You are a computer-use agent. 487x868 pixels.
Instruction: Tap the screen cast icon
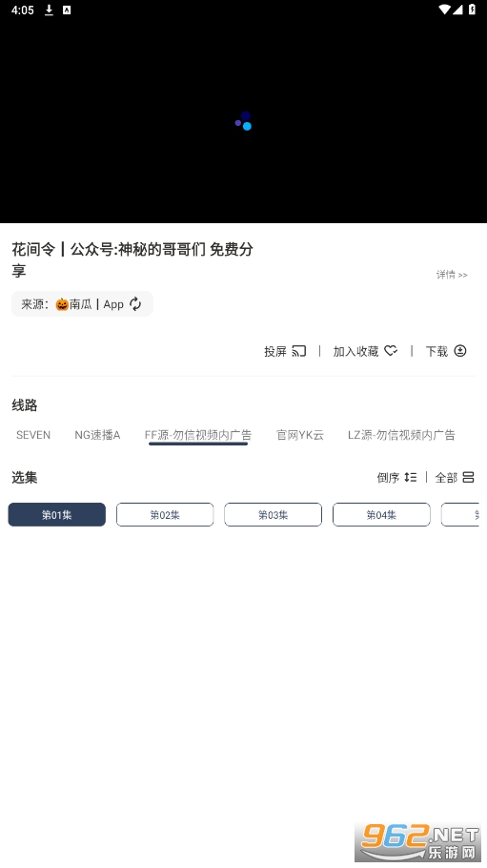coord(299,351)
